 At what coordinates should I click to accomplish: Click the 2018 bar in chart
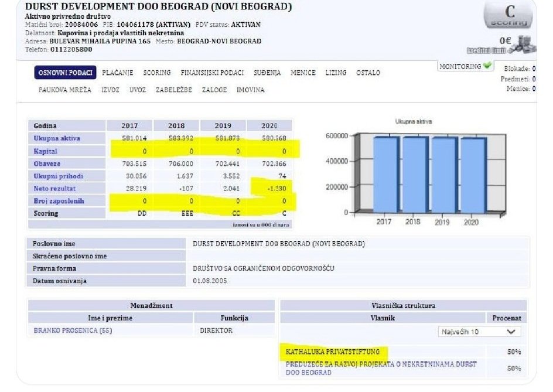(x=415, y=175)
